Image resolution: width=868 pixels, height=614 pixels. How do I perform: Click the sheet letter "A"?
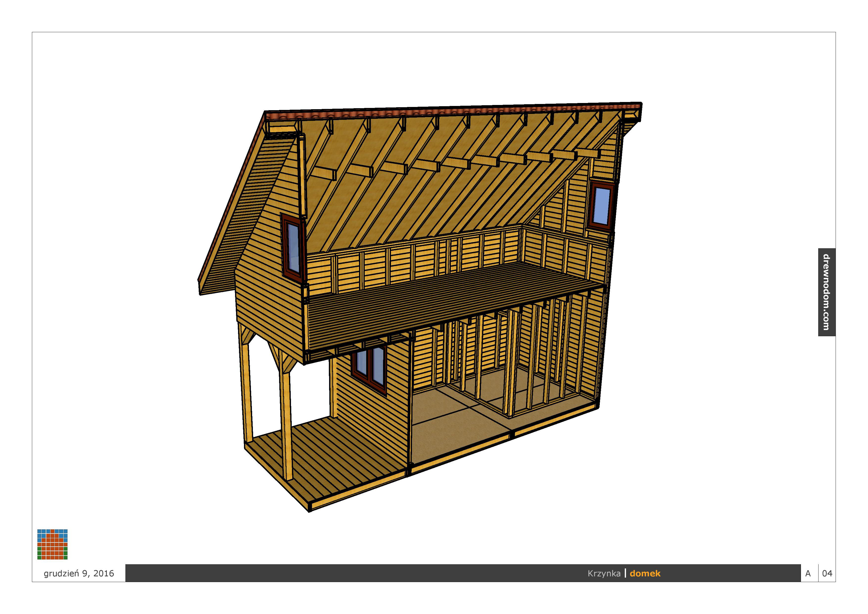tap(808, 574)
